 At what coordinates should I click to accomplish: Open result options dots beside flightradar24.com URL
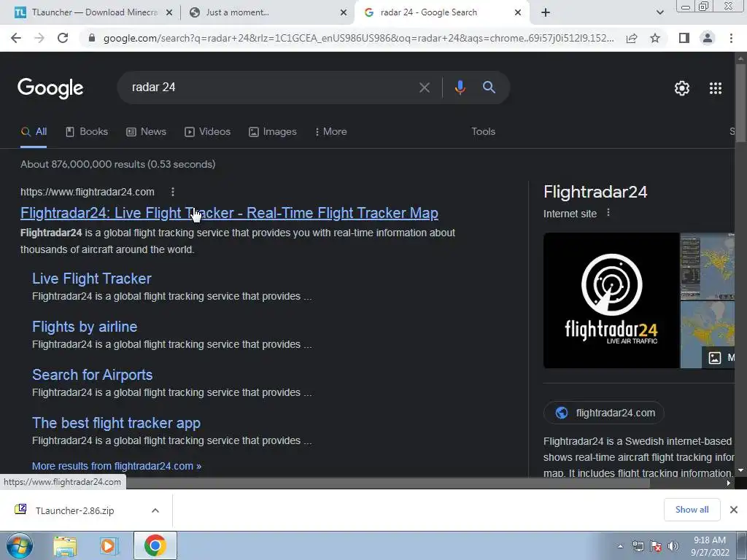pos(172,192)
